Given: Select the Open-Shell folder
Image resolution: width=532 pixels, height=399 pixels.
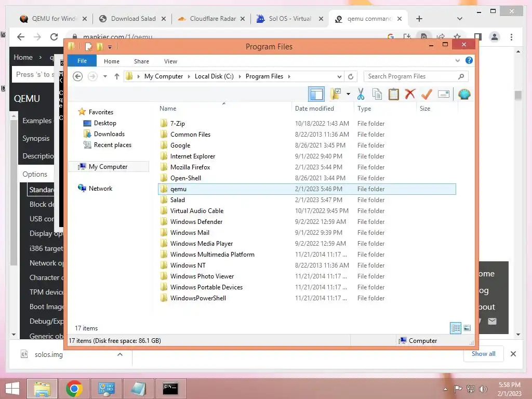Looking at the screenshot, I should tap(185, 178).
